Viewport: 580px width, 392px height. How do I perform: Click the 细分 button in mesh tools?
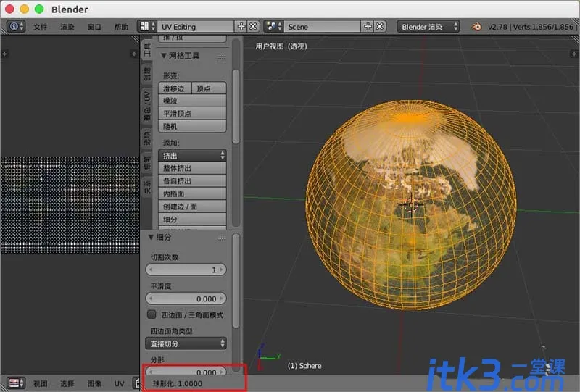(192, 220)
